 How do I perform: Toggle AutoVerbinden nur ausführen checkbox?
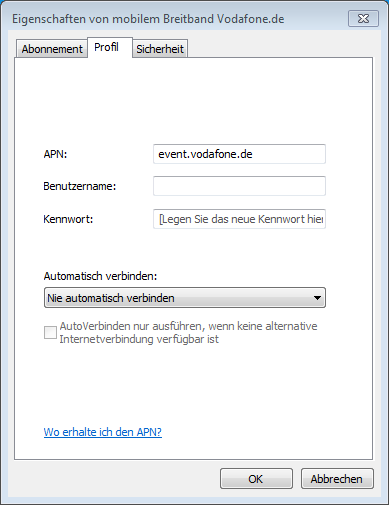point(50,332)
